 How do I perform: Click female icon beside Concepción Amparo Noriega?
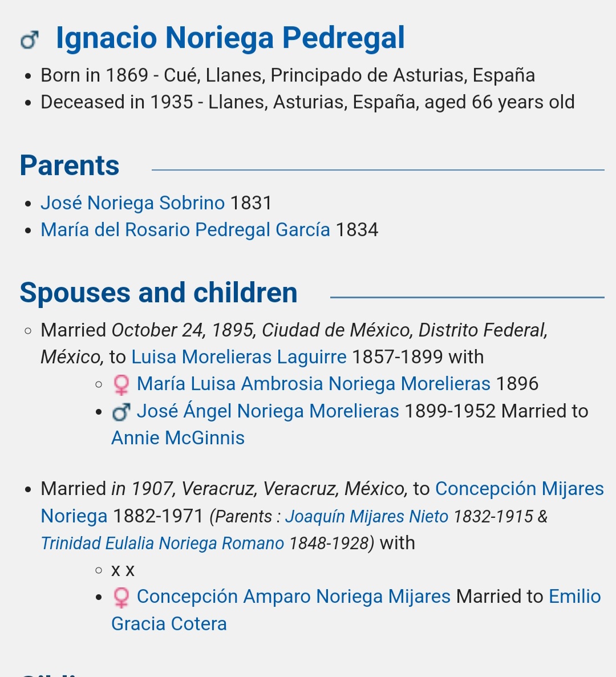click(x=121, y=597)
